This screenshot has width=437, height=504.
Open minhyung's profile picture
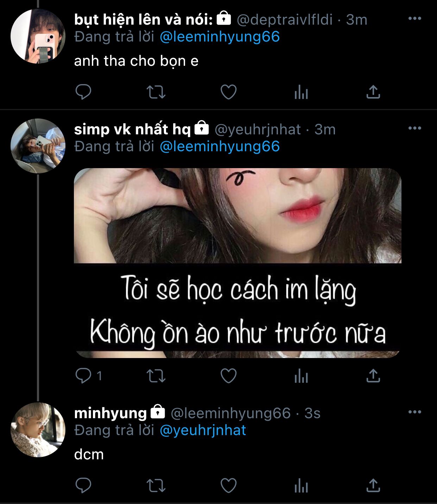(38, 430)
